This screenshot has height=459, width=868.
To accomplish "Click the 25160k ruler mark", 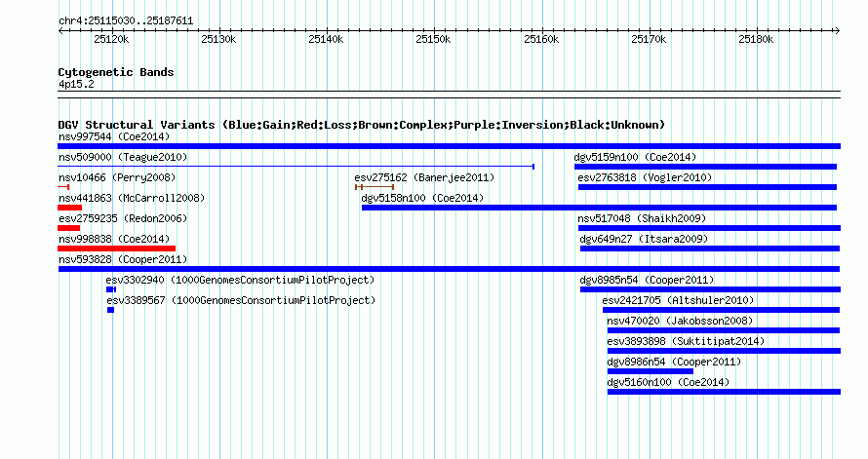I will coord(541,39).
